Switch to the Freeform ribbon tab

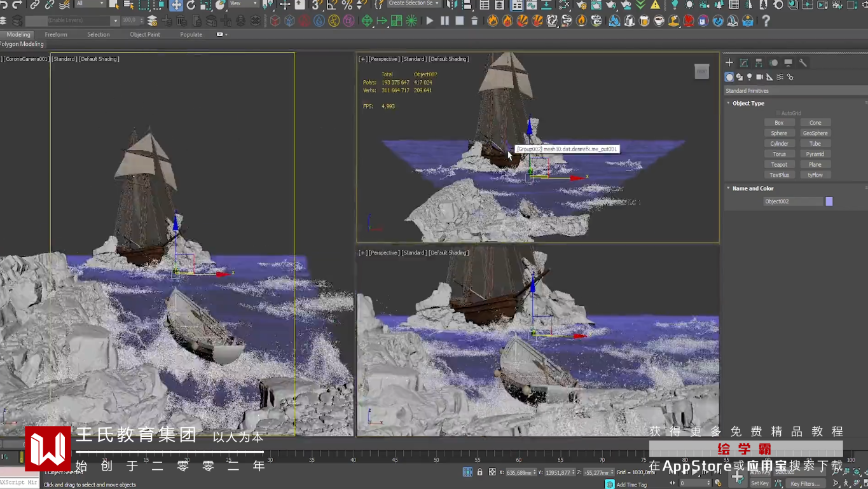[x=56, y=34]
